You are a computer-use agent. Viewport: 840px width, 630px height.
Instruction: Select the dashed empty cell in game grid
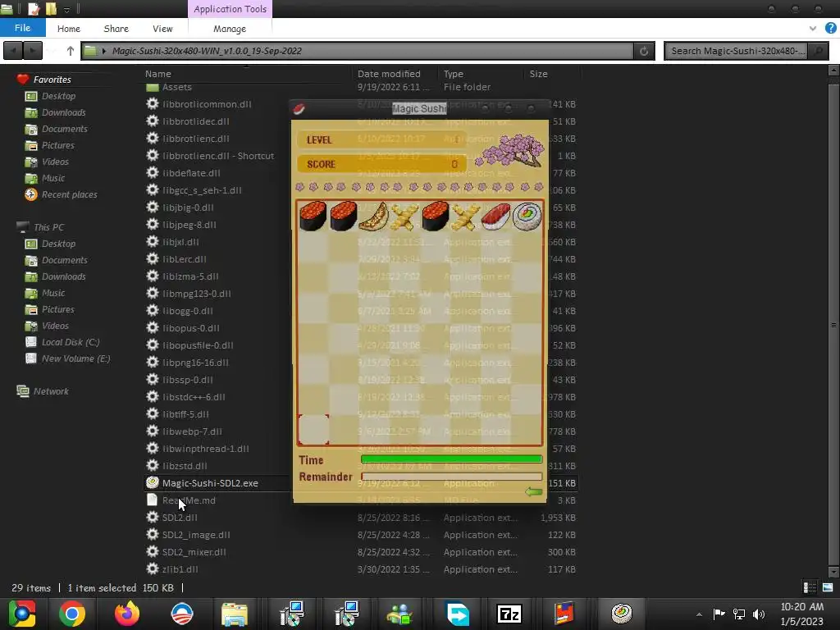tap(313, 430)
